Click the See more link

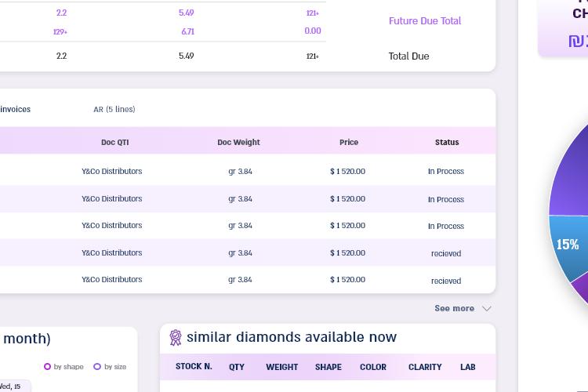click(x=454, y=308)
